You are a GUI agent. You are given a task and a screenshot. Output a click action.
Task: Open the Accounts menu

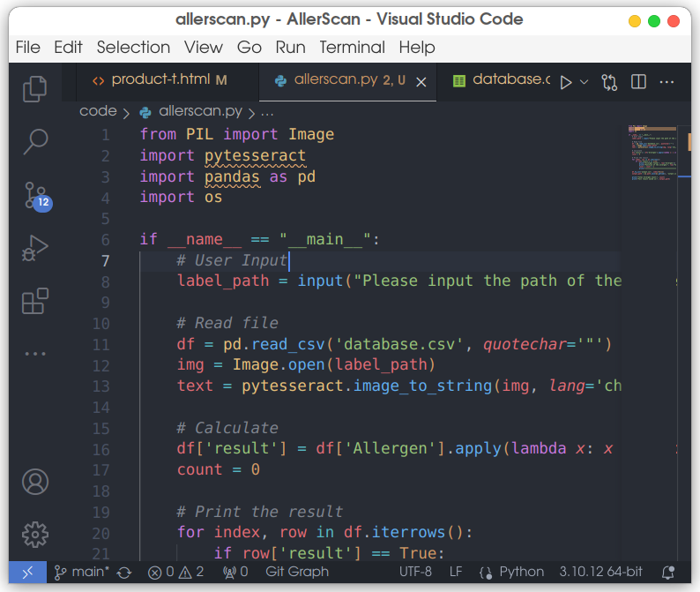click(35, 482)
